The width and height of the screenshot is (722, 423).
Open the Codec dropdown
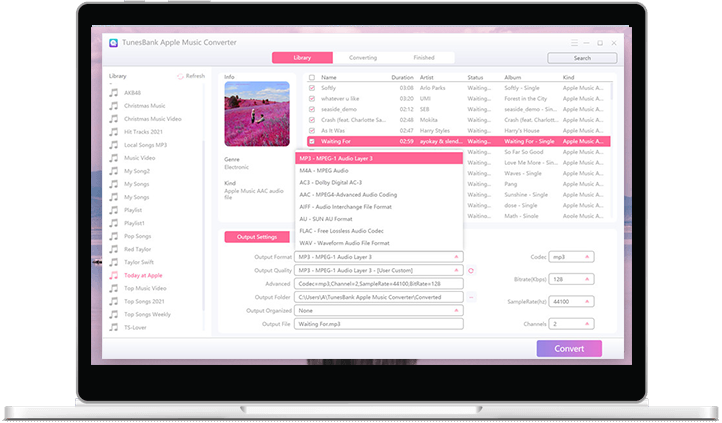(x=571, y=257)
